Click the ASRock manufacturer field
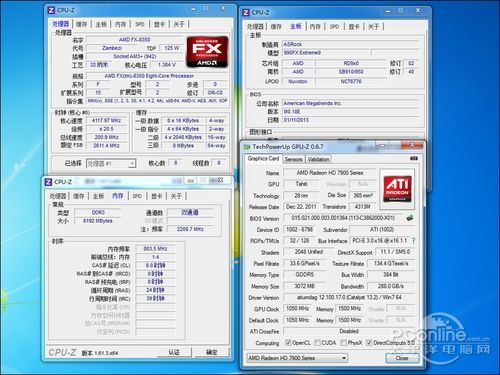Screen dimensions: 500x375 pos(350,44)
